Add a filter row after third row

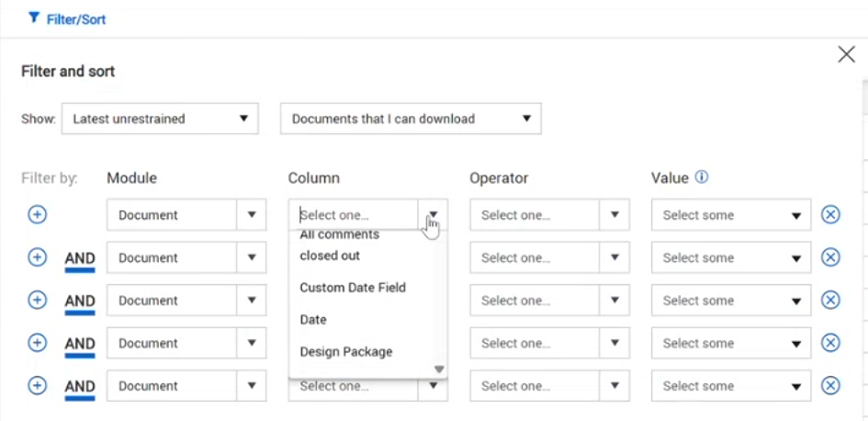[x=37, y=301]
